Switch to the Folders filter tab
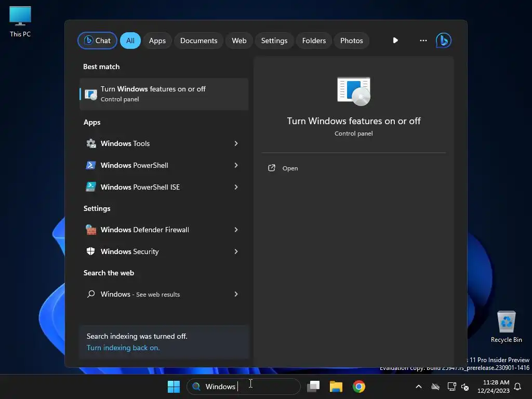The height and width of the screenshot is (399, 532). 314,41
